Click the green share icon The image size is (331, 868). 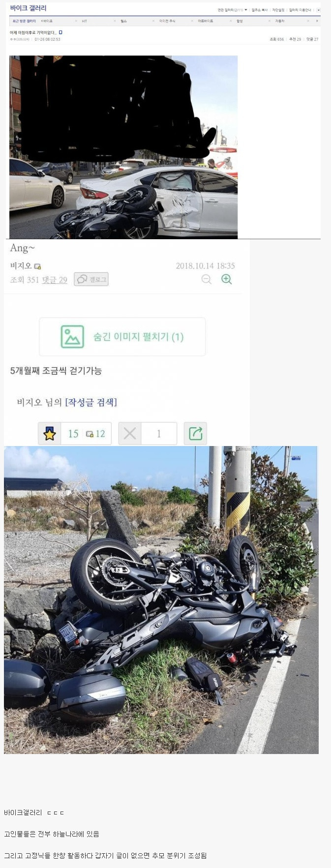tap(195, 433)
